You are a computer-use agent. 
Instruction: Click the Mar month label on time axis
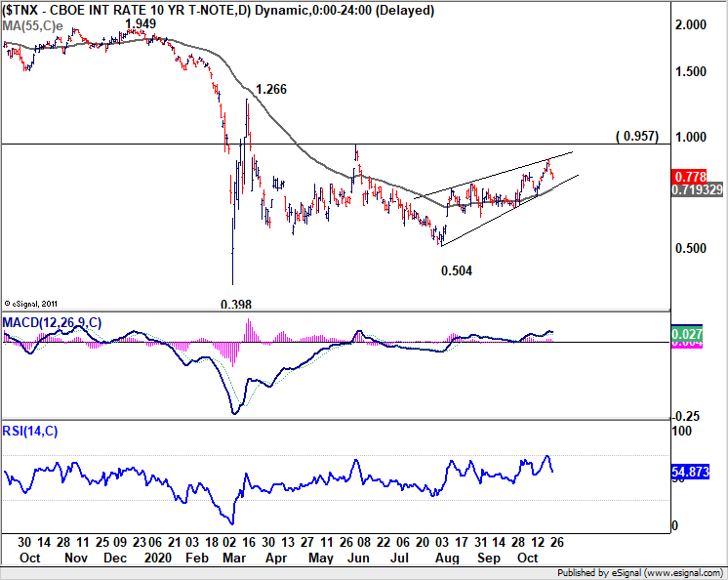click(234, 558)
